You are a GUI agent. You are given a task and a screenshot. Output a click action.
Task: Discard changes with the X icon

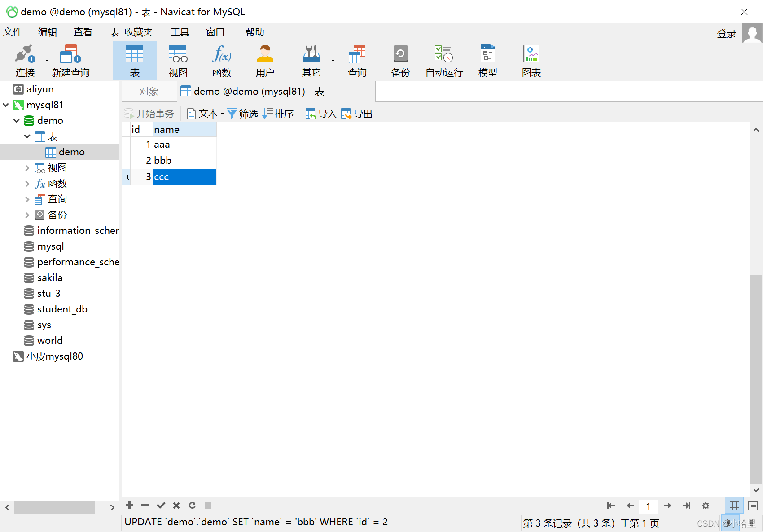(x=176, y=506)
